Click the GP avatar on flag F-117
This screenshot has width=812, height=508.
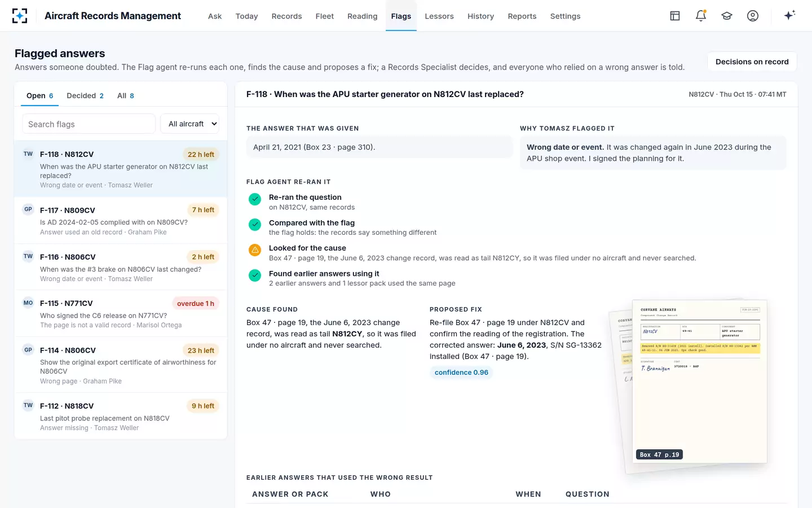point(28,209)
